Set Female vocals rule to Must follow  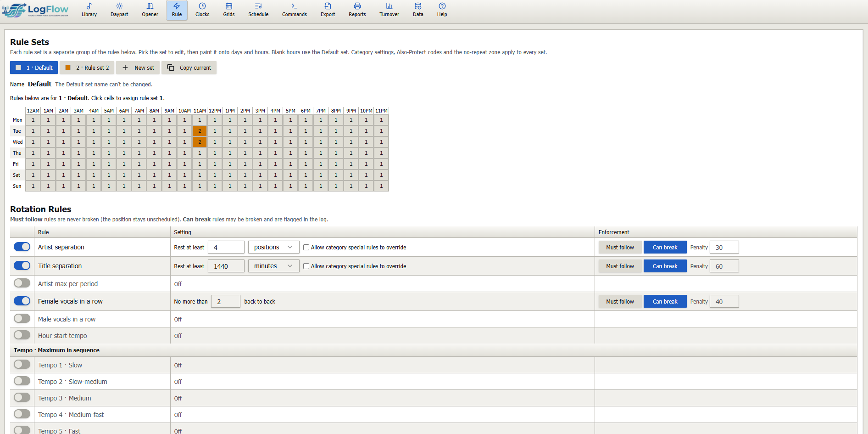point(620,301)
